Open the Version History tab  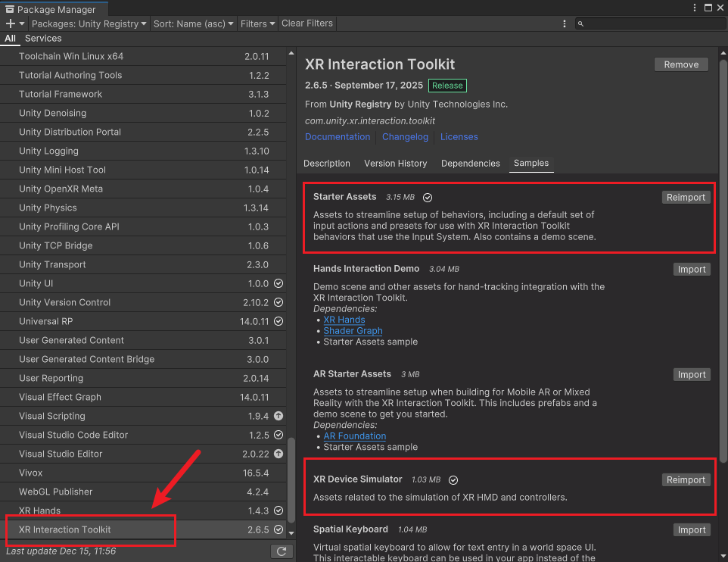[396, 164]
